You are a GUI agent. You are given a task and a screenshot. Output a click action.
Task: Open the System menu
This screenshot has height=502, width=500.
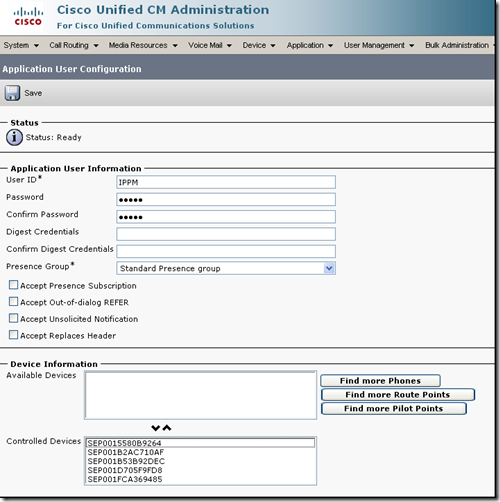pyautogui.click(x=21, y=45)
